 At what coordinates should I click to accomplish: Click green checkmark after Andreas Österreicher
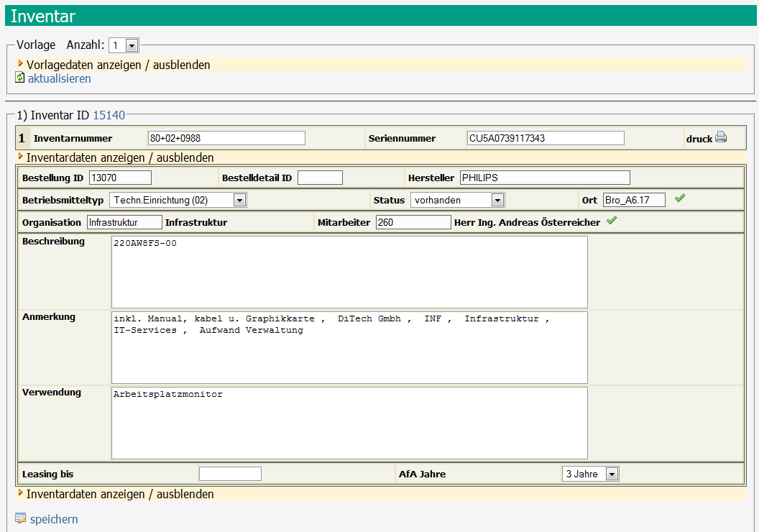612,221
